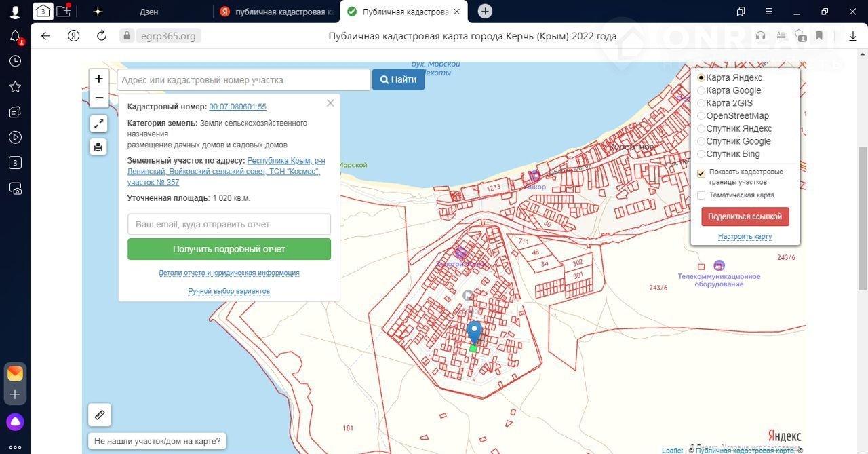Close the parcel info popup
The image size is (868, 454).
[x=330, y=103]
